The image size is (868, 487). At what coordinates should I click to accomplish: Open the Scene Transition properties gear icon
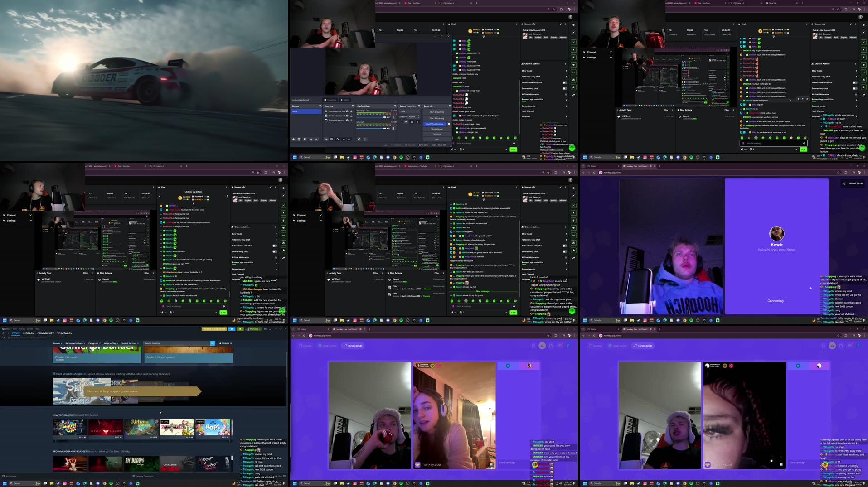click(417, 122)
